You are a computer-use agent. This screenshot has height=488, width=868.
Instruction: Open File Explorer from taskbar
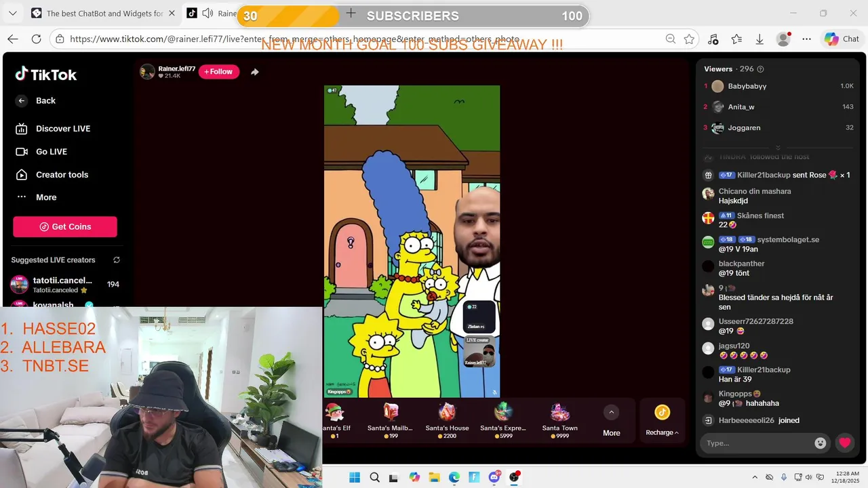[x=434, y=477]
